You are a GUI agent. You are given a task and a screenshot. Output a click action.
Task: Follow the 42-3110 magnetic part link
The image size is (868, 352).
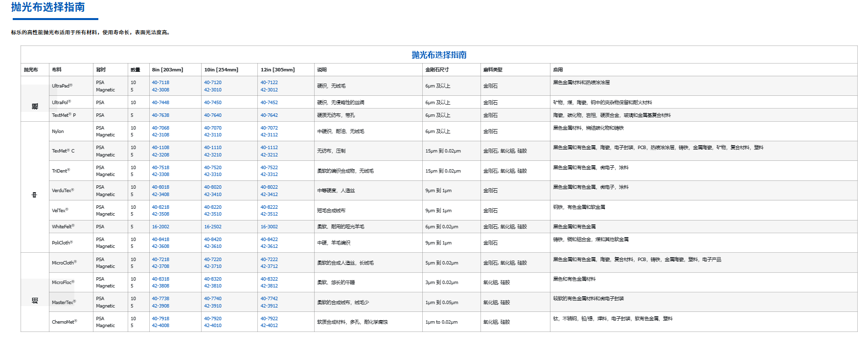[x=213, y=135]
